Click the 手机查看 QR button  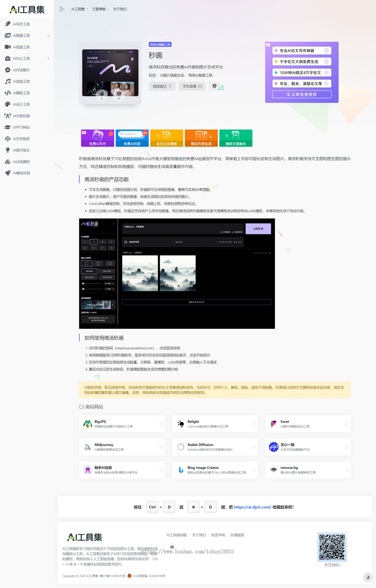[192, 86]
